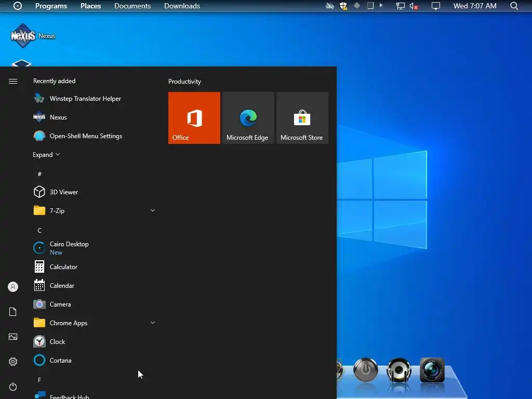
Task: Open the Camera app
Action: pyautogui.click(x=94, y=304)
